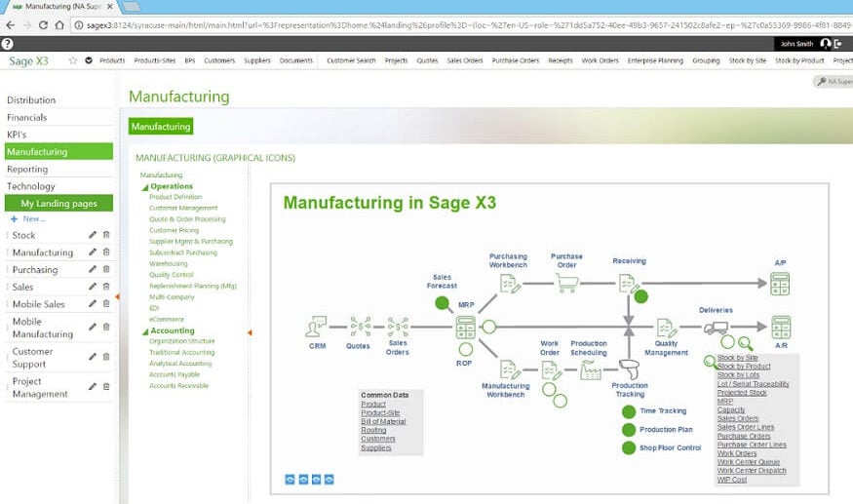This screenshot has width=853, height=504.
Task: Select the Production Scheduling factory icon
Action: point(589,369)
